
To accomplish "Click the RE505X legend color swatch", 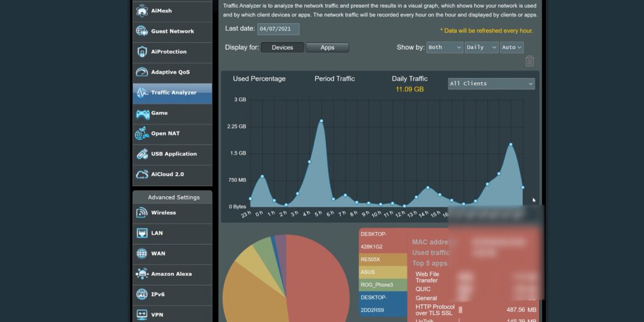I will [x=382, y=258].
